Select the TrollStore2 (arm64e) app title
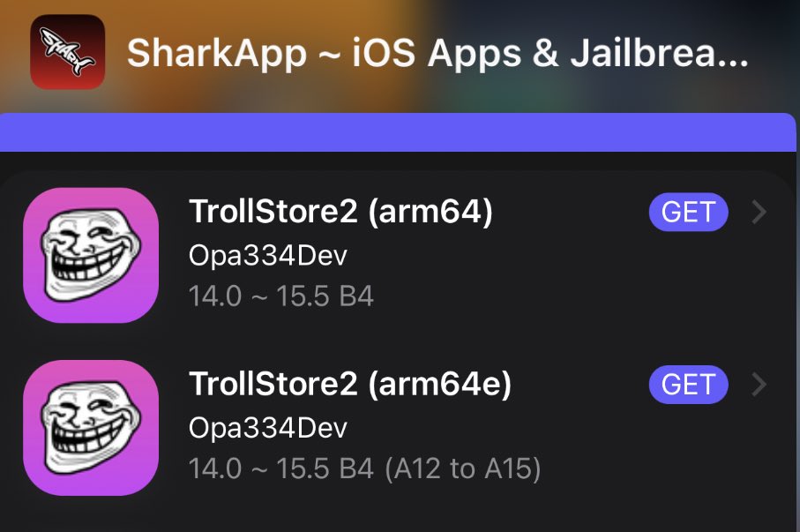This screenshot has height=532, width=800. pos(350,384)
